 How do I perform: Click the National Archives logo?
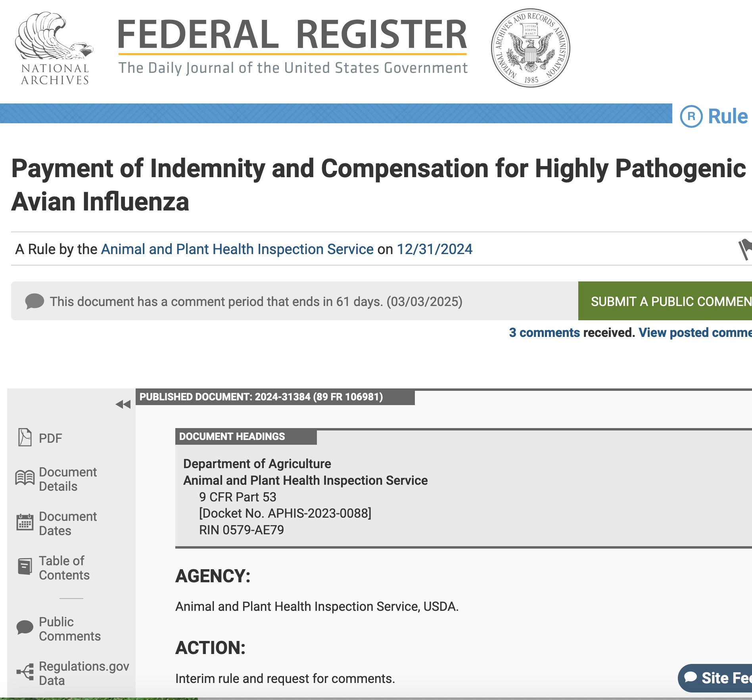pos(54,48)
